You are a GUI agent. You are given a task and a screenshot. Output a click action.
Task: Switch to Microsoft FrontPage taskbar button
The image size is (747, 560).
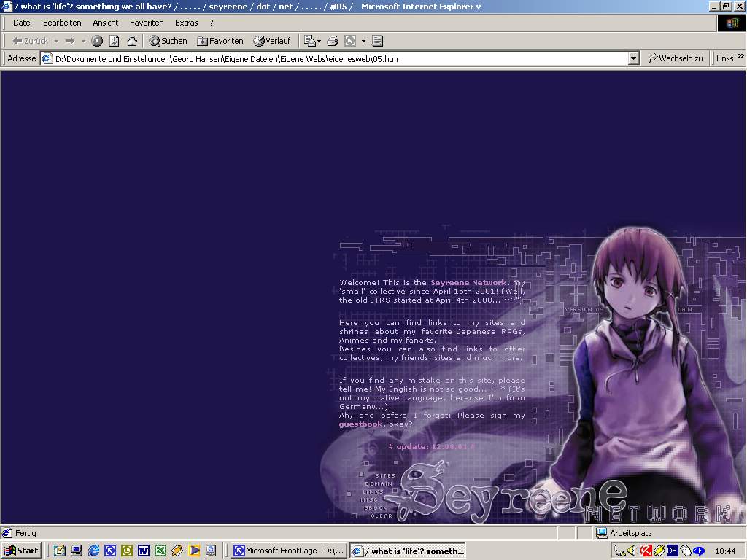tap(289, 551)
